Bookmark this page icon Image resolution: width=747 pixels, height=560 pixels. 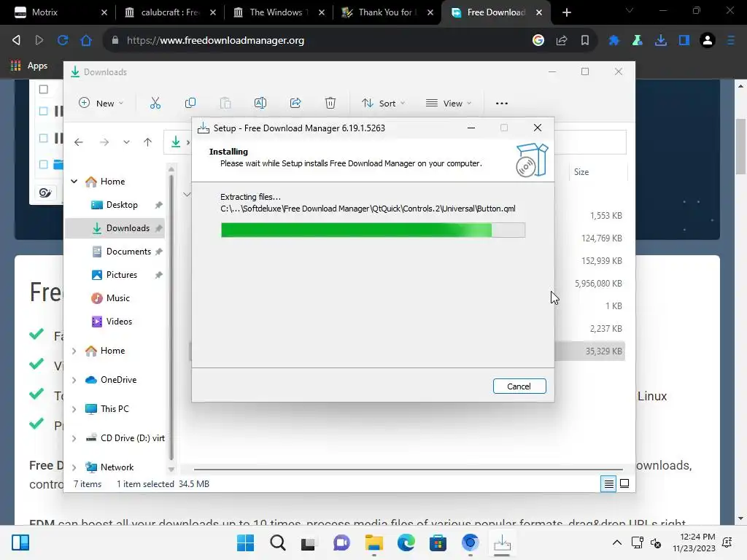[585, 41]
